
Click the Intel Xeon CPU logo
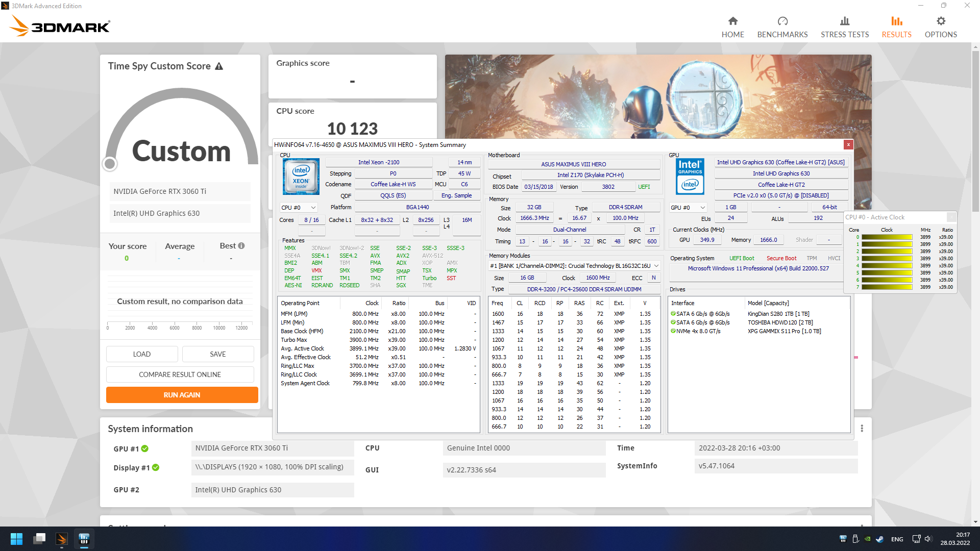click(301, 177)
